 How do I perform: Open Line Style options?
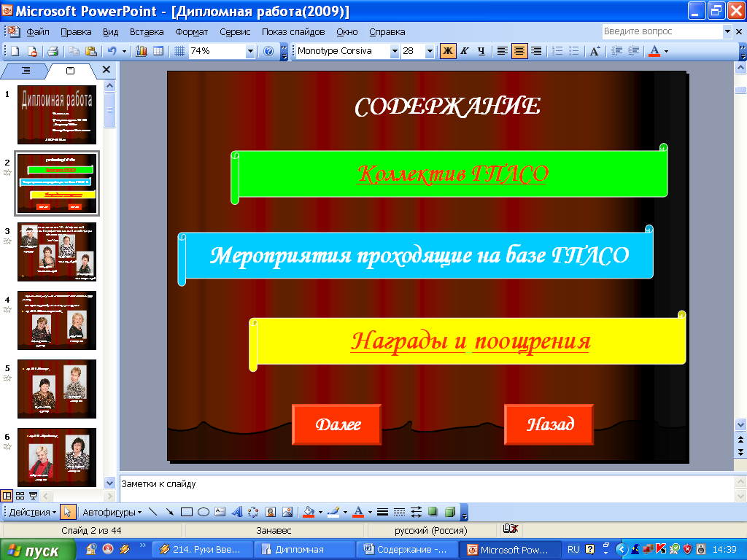[382, 512]
